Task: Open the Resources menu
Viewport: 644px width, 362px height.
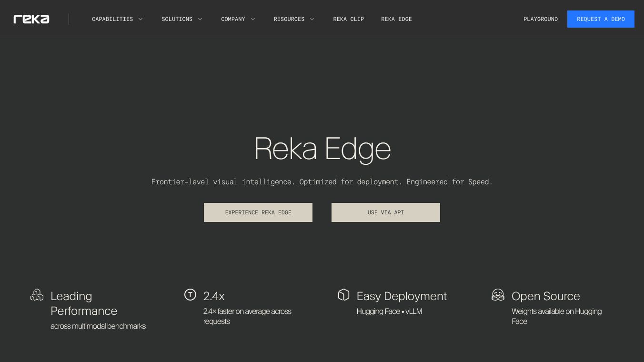Action: tap(289, 19)
